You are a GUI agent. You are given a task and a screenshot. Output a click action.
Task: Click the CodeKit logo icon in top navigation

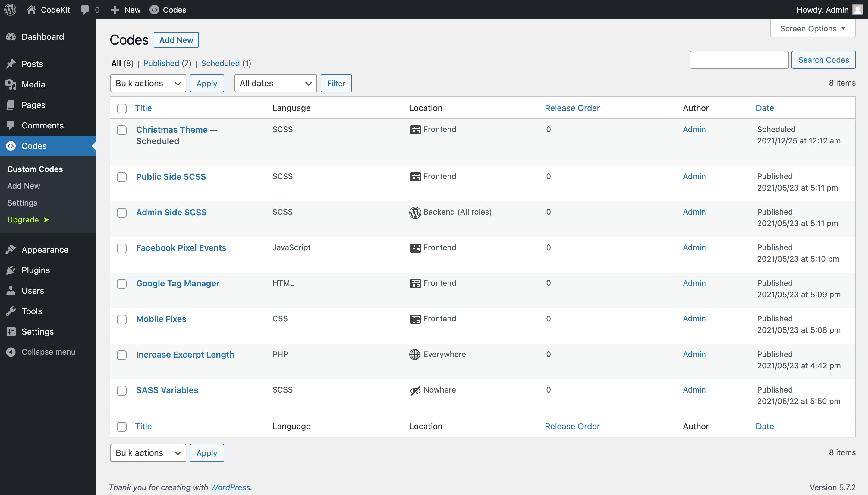tap(31, 9)
